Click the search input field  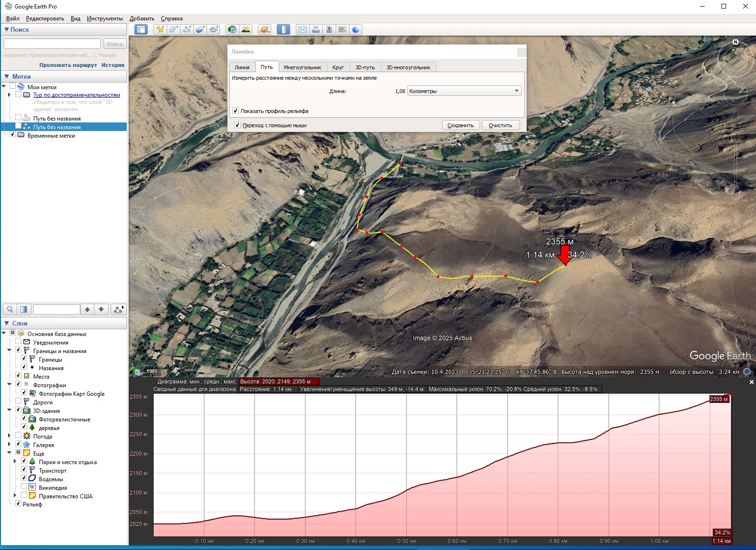tap(52, 44)
